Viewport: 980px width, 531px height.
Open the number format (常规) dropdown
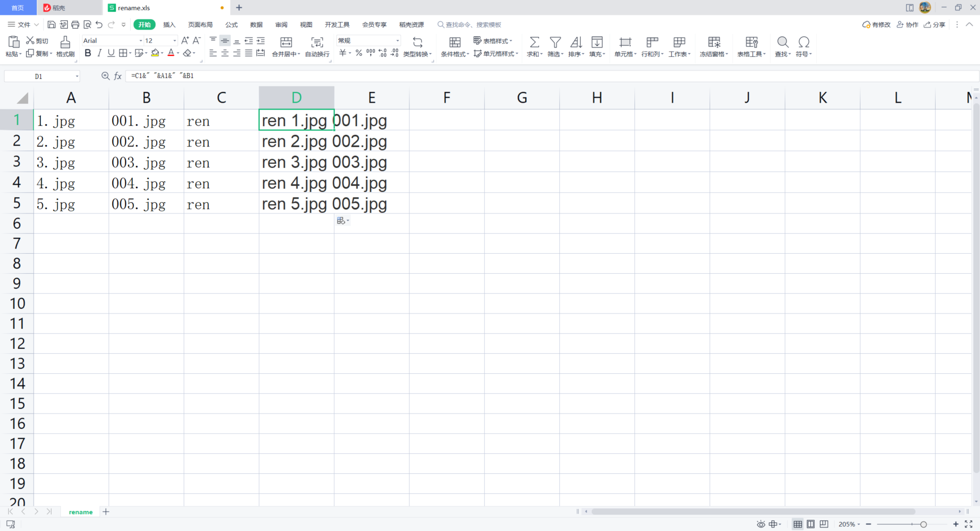click(398, 40)
